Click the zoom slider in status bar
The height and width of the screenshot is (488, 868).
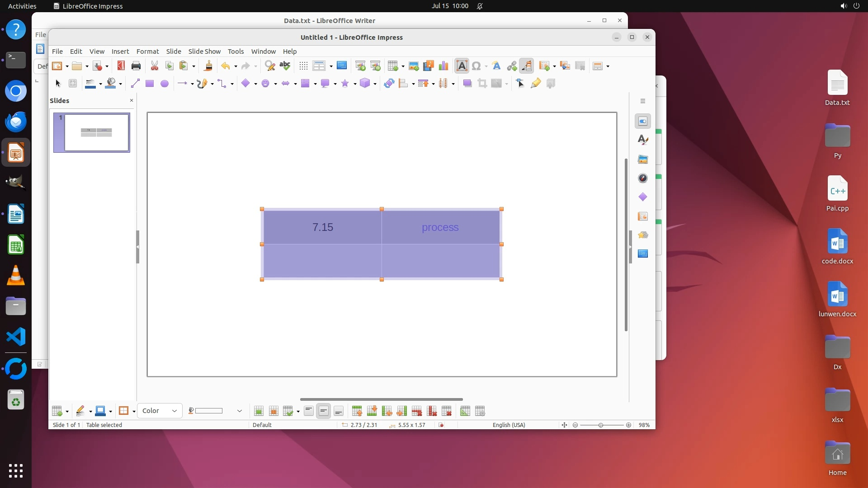coord(601,425)
